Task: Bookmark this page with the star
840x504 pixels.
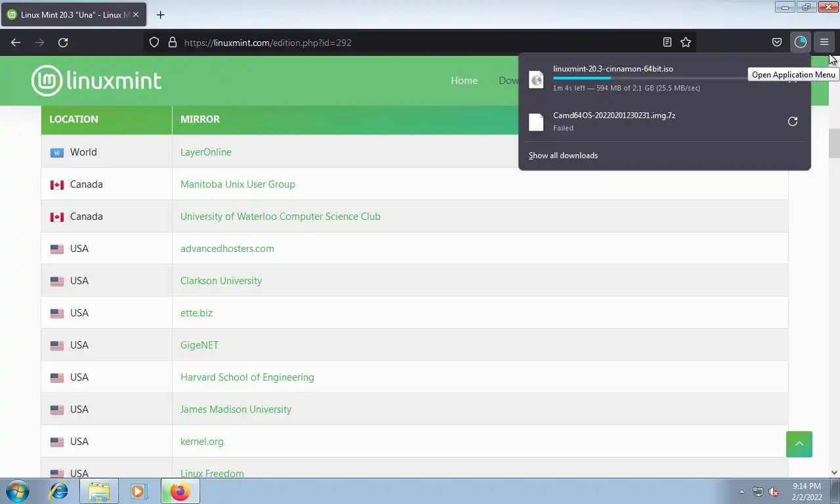Action: click(x=686, y=43)
